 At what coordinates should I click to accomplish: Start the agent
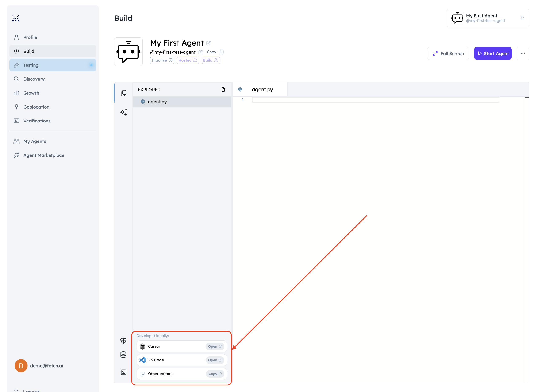[493, 53]
